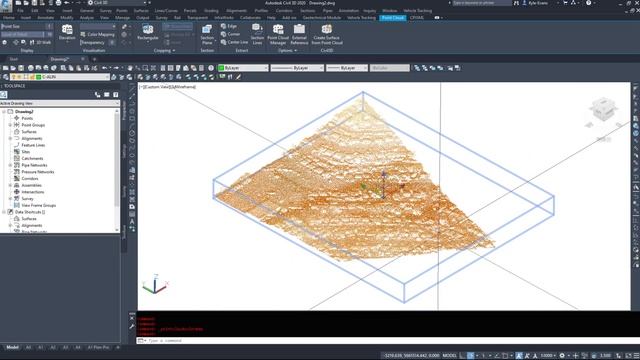Select Feature Lines in Prospector tree
This screenshot has width=640, height=360.
point(33,145)
